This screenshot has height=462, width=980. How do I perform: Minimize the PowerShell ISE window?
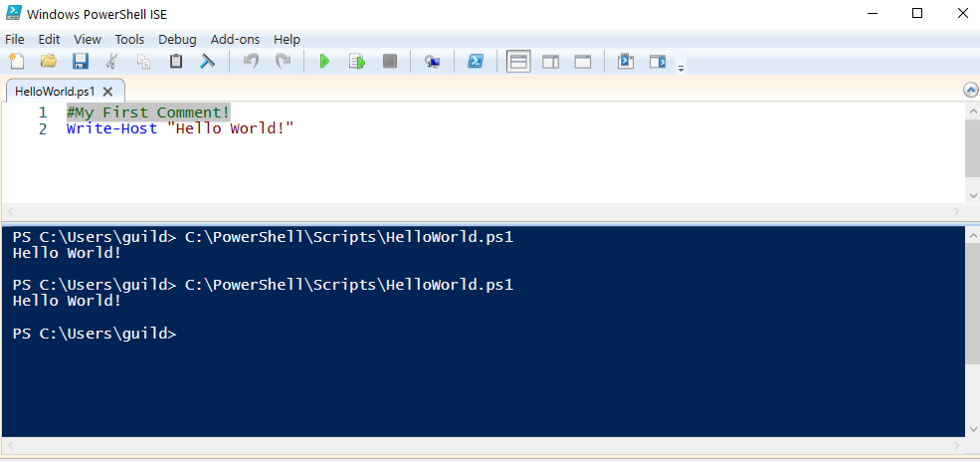872,13
